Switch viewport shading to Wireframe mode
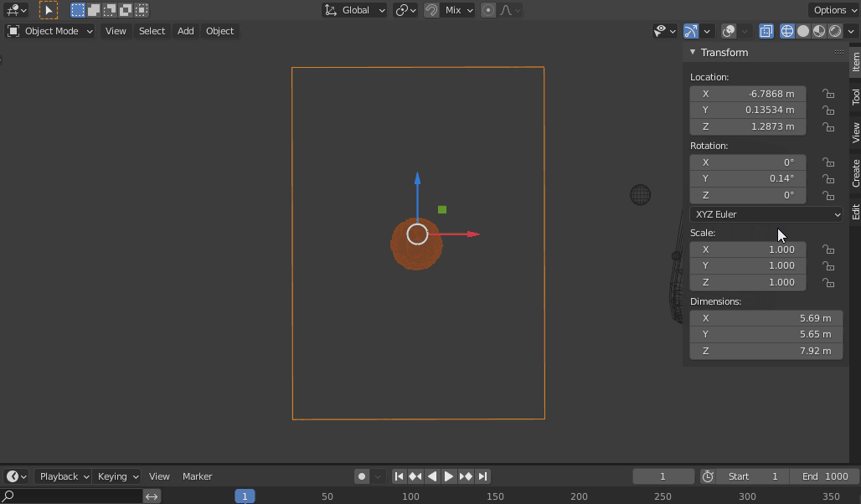The width and height of the screenshot is (861, 504). tap(787, 31)
